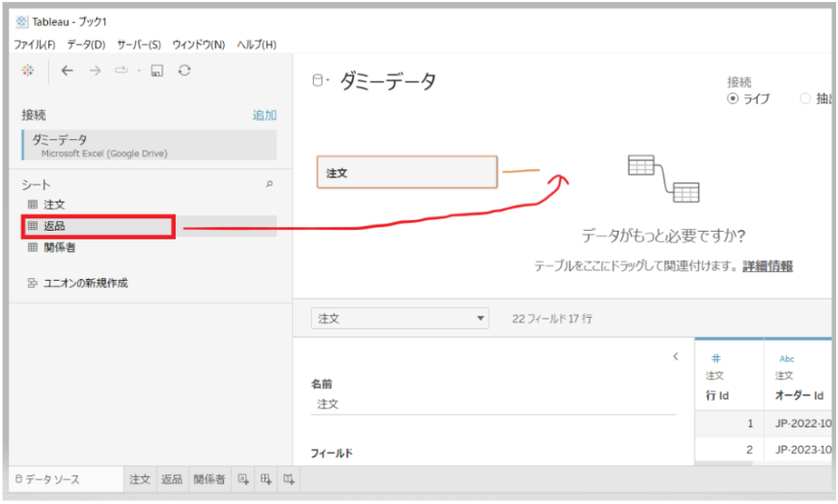This screenshot has height=504, width=838.
Task: Click the フィールド section heading
Action: click(x=331, y=453)
